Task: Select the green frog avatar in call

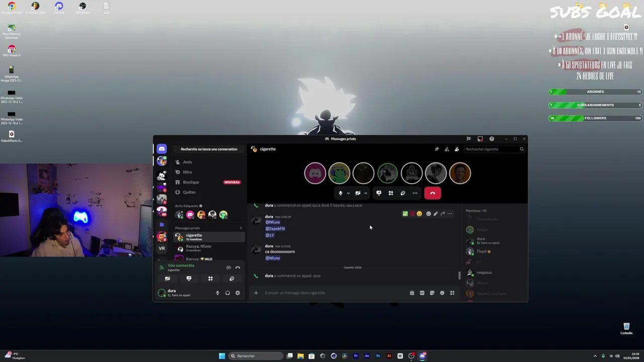Action: click(339, 173)
